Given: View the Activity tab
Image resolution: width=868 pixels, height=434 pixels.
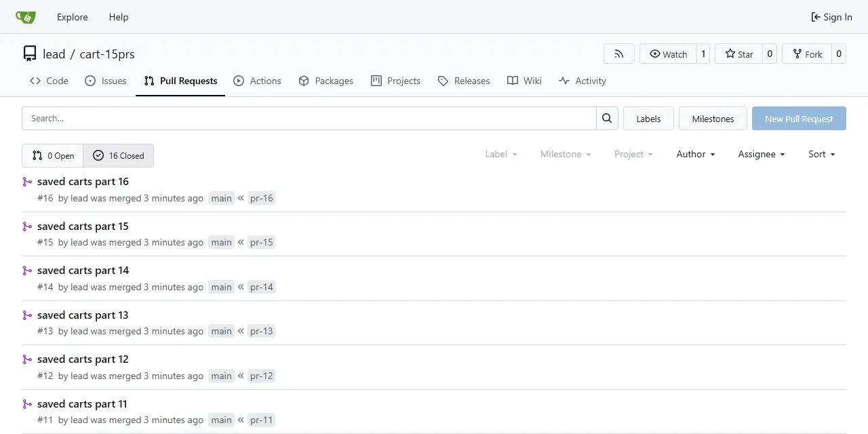Looking at the screenshot, I should point(583,81).
